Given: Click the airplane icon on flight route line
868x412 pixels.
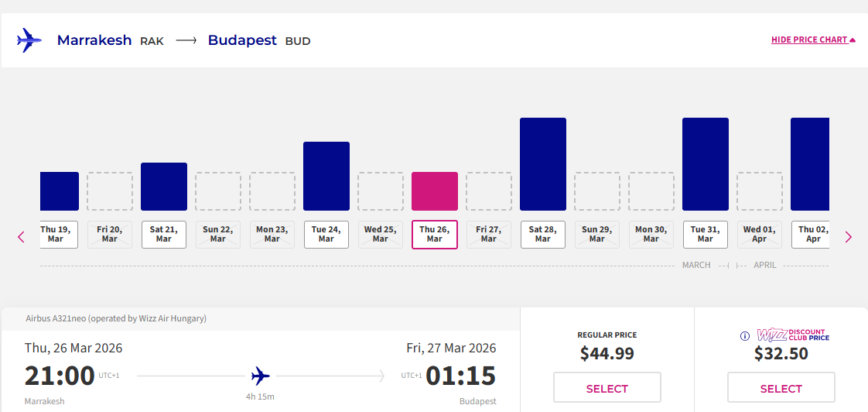Looking at the screenshot, I should click(x=261, y=376).
